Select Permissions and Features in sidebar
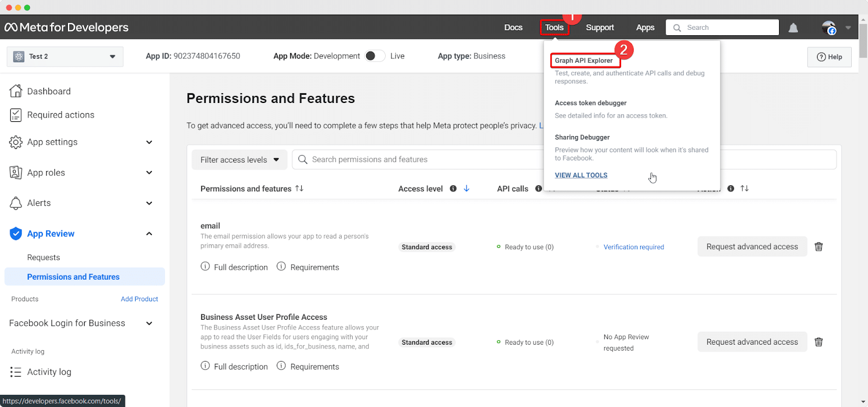 (85, 276)
